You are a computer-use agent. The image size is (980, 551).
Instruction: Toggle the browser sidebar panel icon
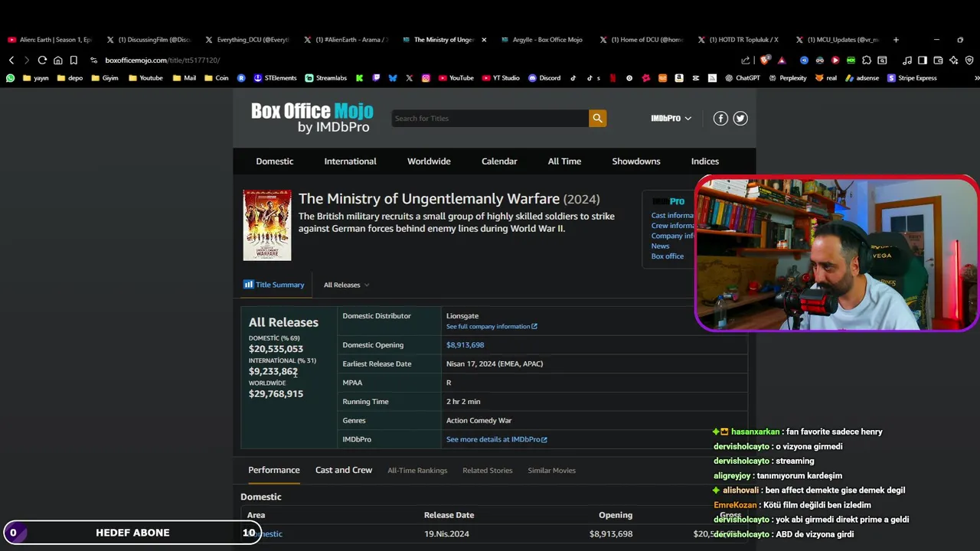tap(923, 60)
